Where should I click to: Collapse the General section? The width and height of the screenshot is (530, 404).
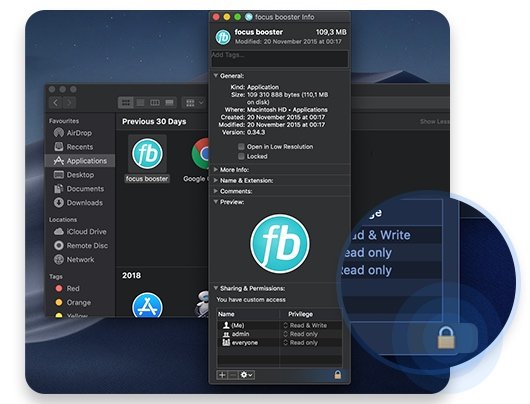216,76
